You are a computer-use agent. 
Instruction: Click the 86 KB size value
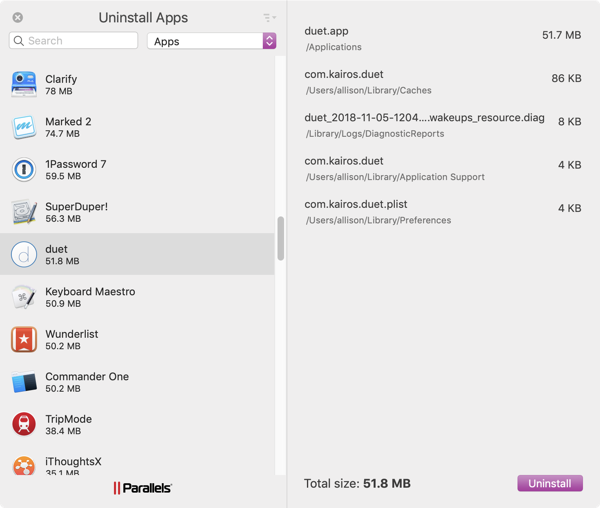pyautogui.click(x=566, y=78)
